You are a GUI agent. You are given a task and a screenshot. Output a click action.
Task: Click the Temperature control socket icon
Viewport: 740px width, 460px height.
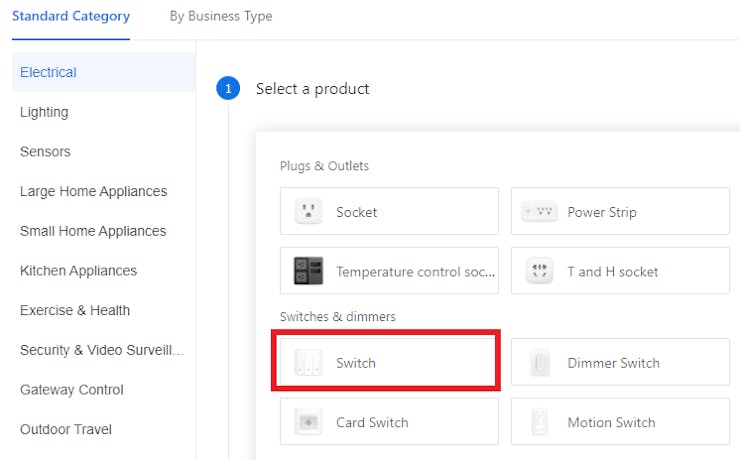309,271
